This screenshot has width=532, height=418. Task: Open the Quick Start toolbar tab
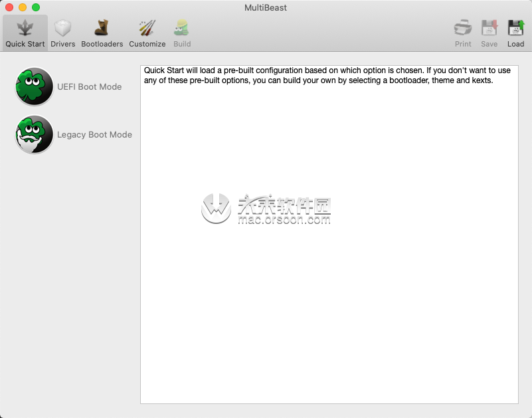(25, 33)
